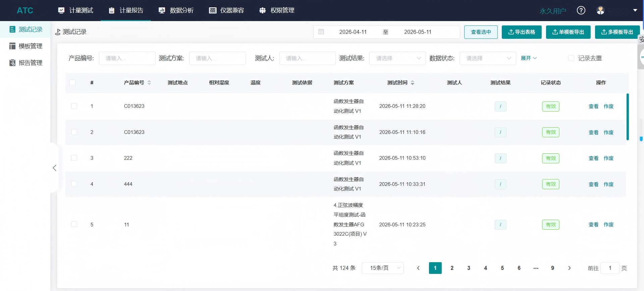
Task: Check the row 1 C013623 checkbox
Action: click(74, 106)
